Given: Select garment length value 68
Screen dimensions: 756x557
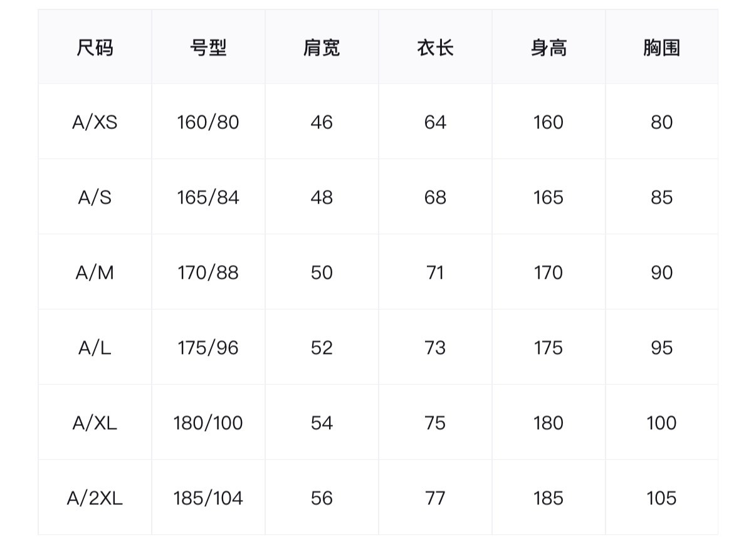Looking at the screenshot, I should 435,197.
